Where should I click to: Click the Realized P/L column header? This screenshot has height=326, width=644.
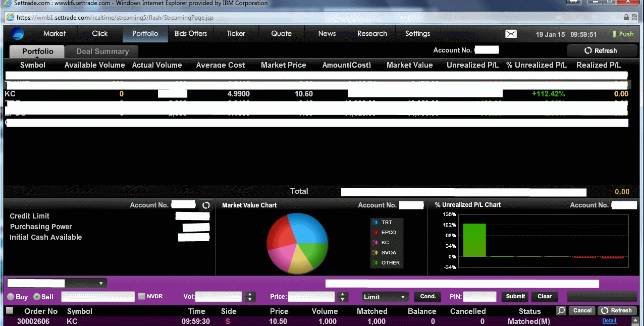pyautogui.click(x=599, y=65)
